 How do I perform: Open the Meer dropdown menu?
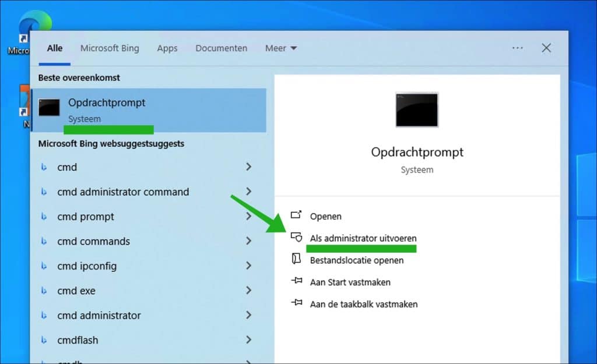281,48
